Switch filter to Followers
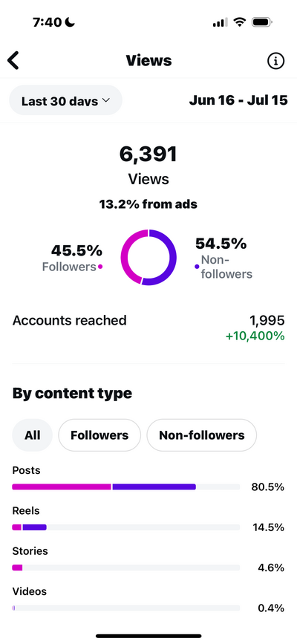Screen dimensions: 297x644 coord(99,435)
